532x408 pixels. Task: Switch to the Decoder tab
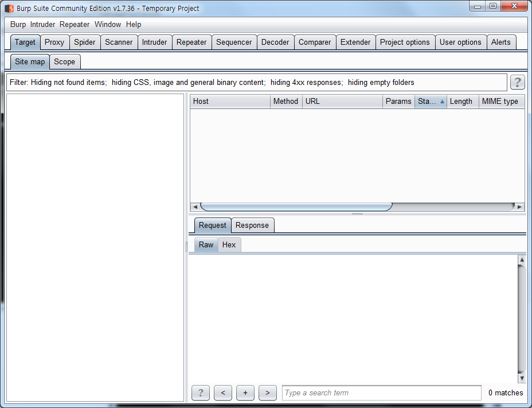[x=275, y=42]
